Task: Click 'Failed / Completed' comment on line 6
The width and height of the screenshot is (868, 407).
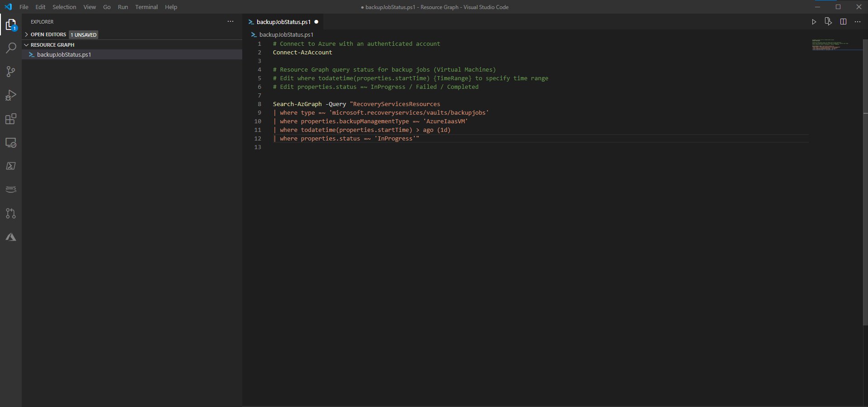Action: click(447, 87)
